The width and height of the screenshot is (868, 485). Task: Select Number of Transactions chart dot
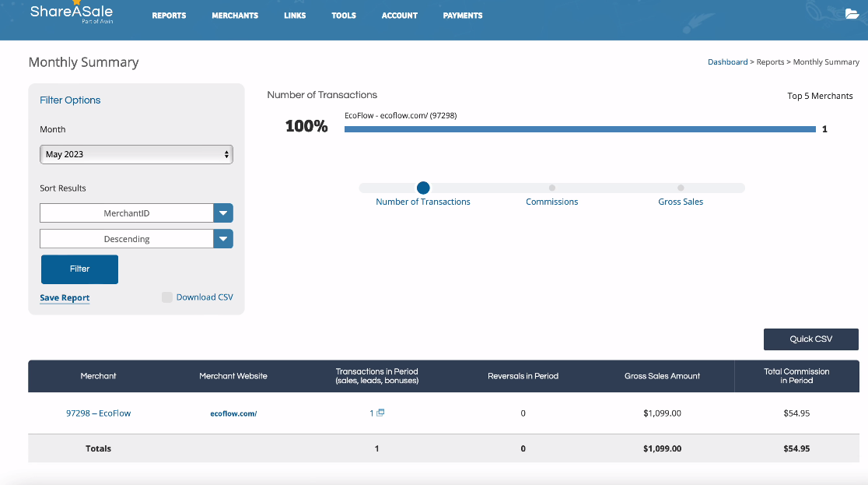coord(423,188)
